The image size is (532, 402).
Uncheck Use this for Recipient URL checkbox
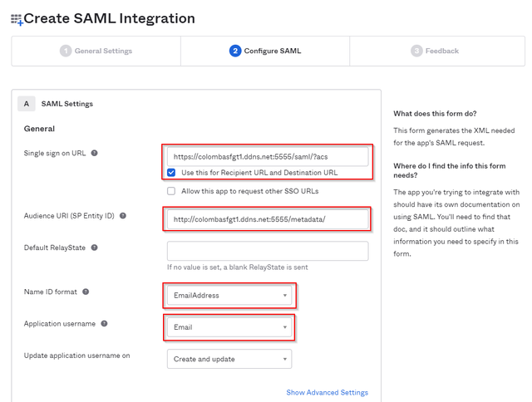171,173
